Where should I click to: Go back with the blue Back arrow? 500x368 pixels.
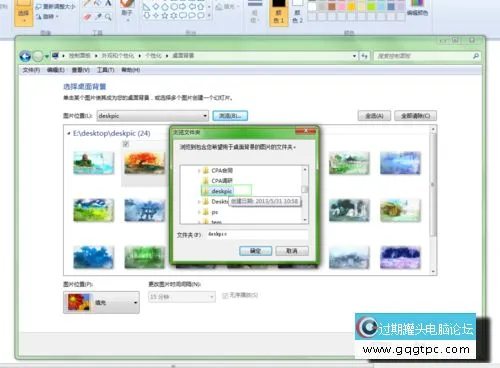click(x=25, y=56)
